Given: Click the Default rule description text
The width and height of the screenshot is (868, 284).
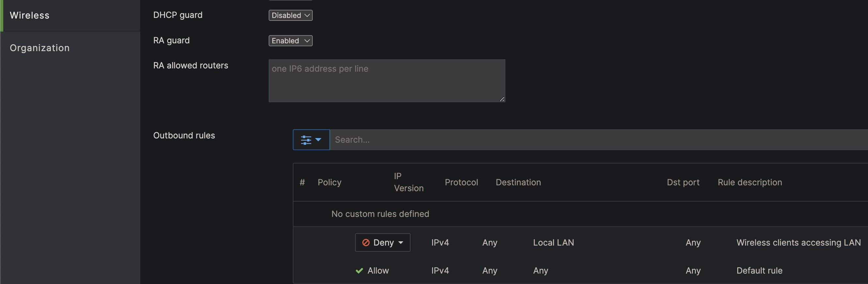Looking at the screenshot, I should click(759, 271).
